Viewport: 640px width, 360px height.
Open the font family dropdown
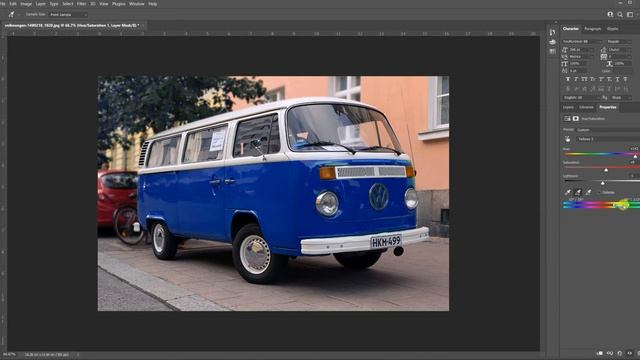582,42
